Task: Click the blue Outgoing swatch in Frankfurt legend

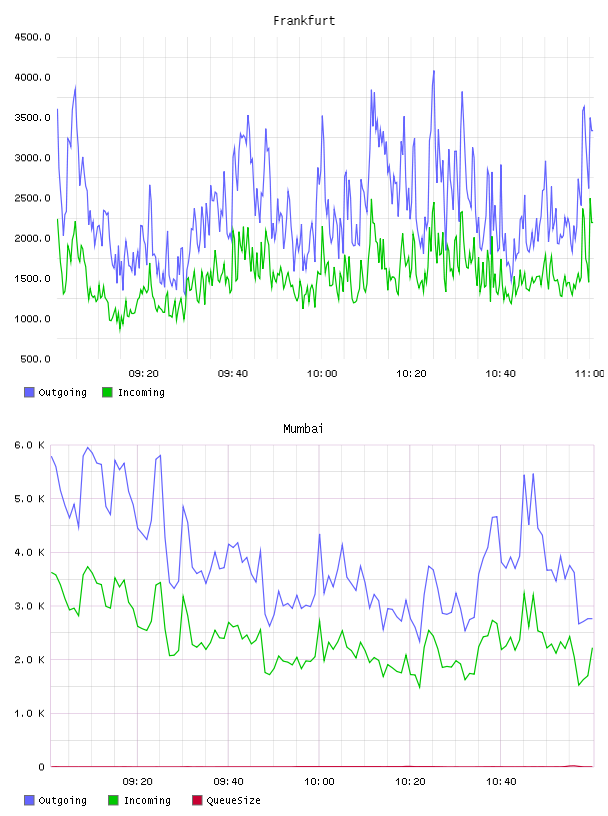Action: click(29, 392)
